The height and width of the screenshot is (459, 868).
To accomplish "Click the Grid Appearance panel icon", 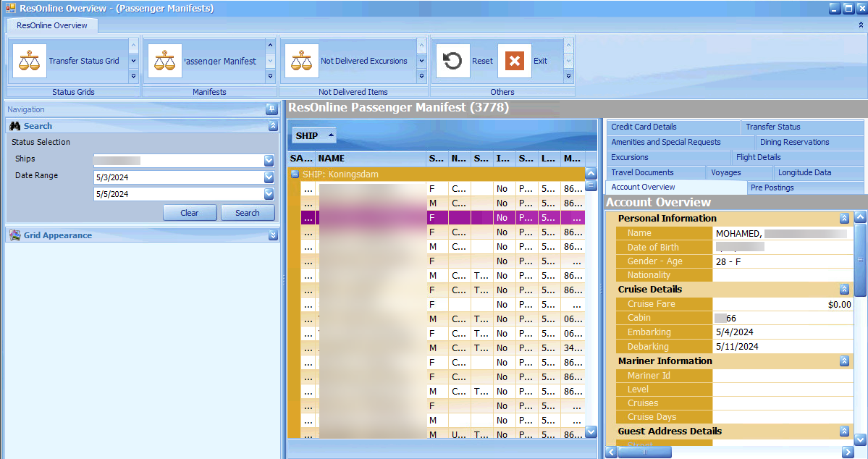I will (x=15, y=235).
